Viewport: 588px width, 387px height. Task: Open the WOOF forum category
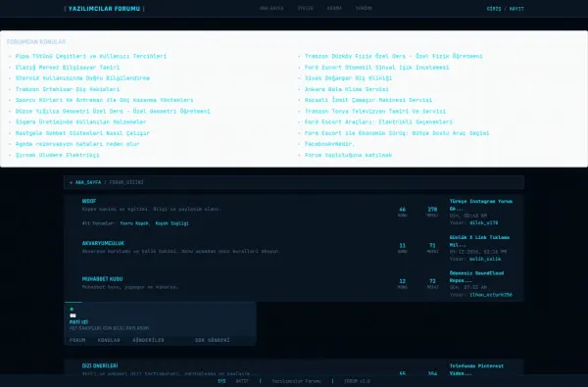click(89, 202)
